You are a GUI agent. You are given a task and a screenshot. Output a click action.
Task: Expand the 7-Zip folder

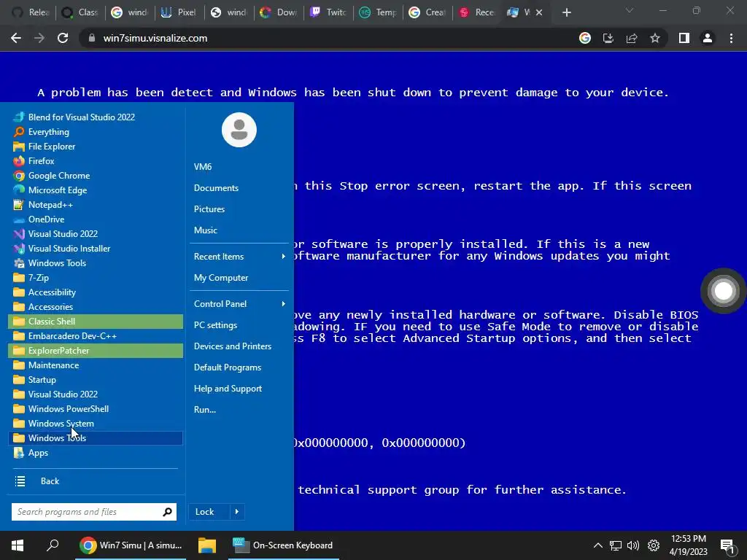coord(96,278)
